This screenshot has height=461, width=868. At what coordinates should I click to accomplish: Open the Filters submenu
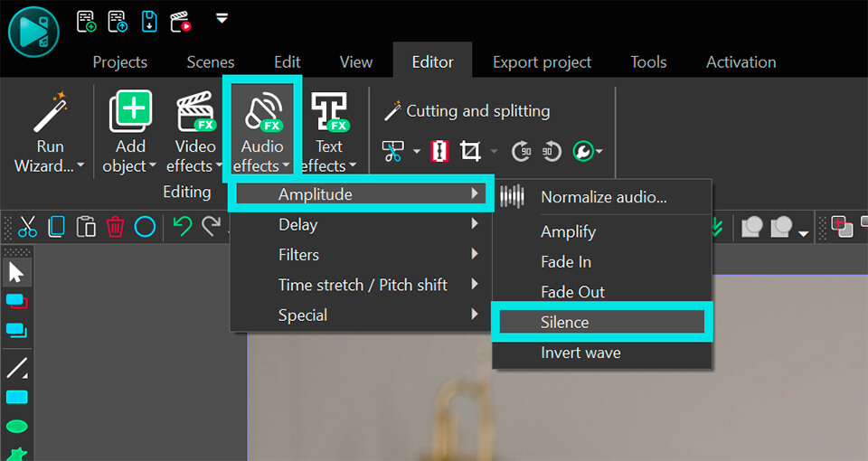pos(361,255)
